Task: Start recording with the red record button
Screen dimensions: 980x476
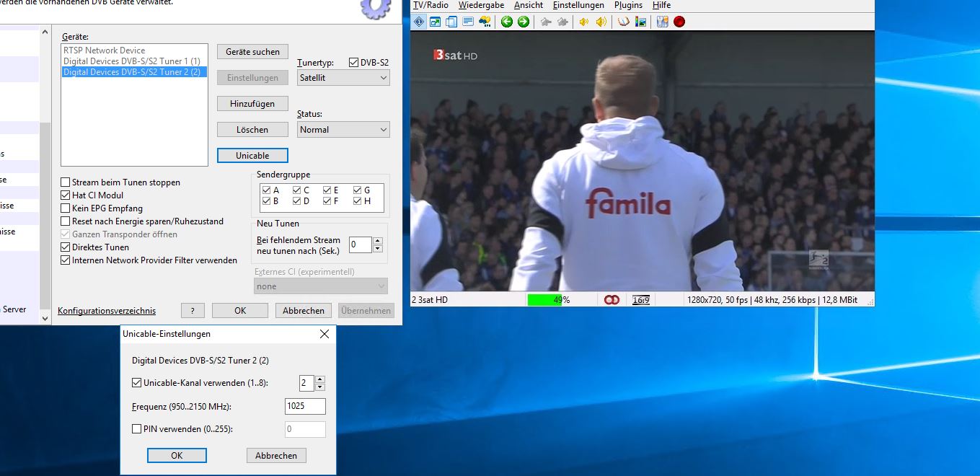Action: [679, 22]
